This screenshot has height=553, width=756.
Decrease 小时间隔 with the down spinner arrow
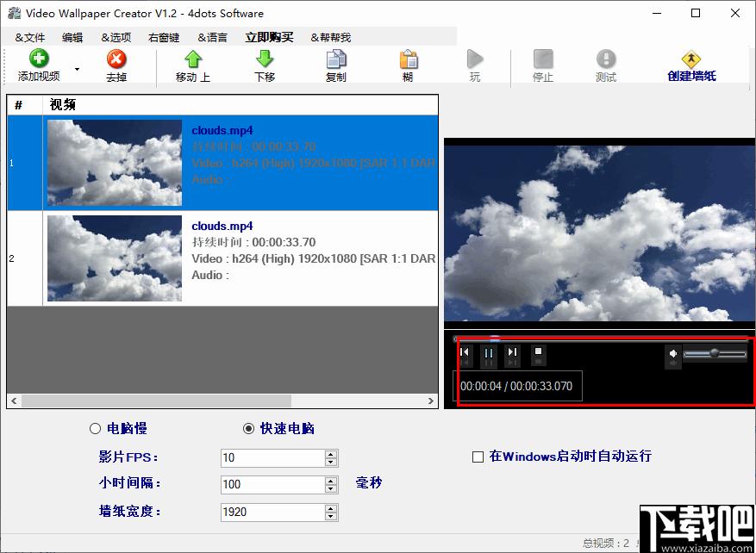[x=331, y=489]
